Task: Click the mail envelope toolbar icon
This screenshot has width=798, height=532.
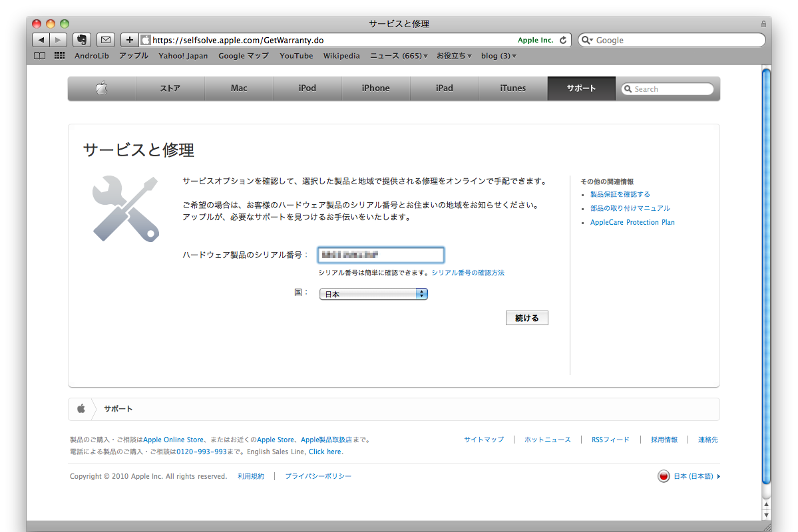Action: coord(105,40)
